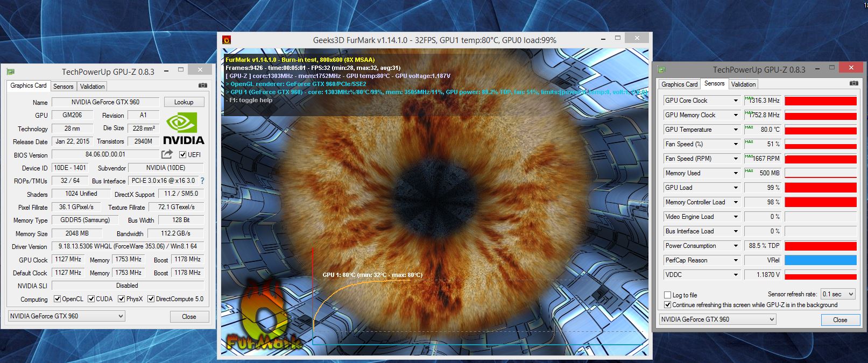Click the PerfCap Reason blue graph bar
This screenshot has height=363, width=868.
coord(820,260)
